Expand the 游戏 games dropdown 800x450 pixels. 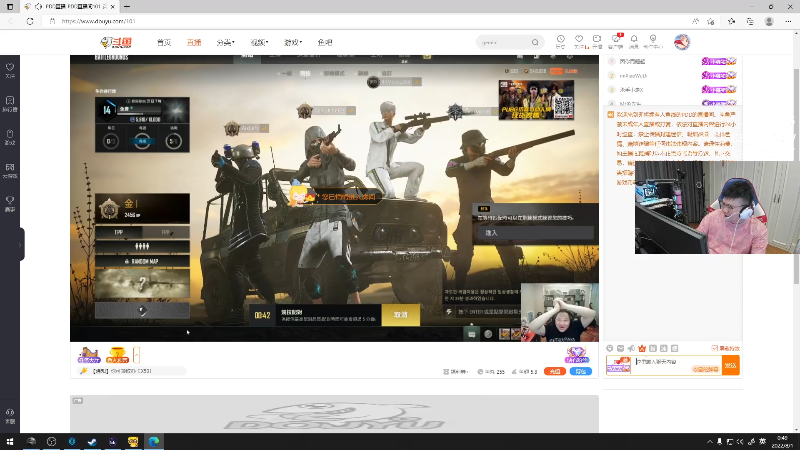293,42
